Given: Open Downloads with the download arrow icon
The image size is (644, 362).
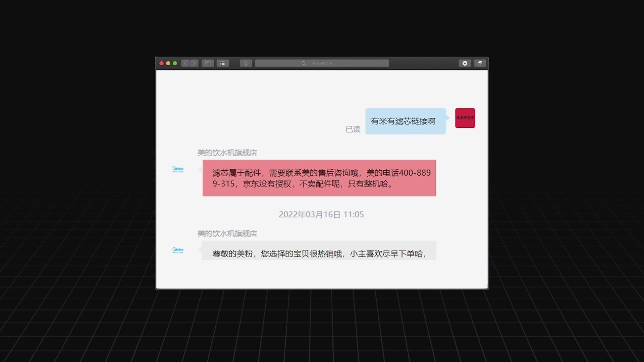Looking at the screenshot, I should (465, 63).
